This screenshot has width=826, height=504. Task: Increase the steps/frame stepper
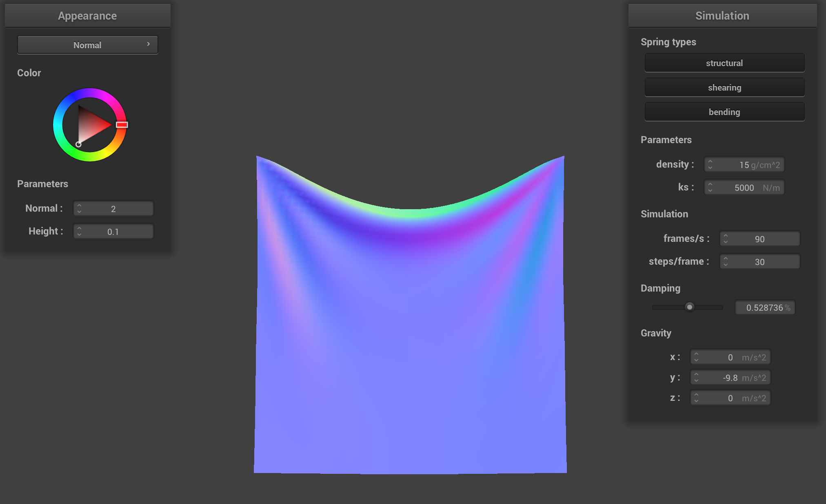tap(726, 259)
